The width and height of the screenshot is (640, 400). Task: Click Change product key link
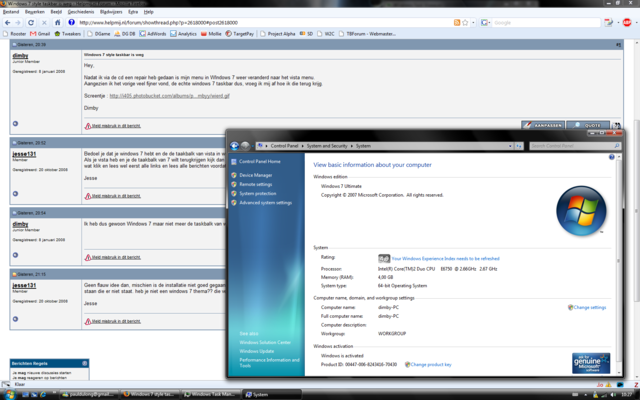click(x=431, y=364)
